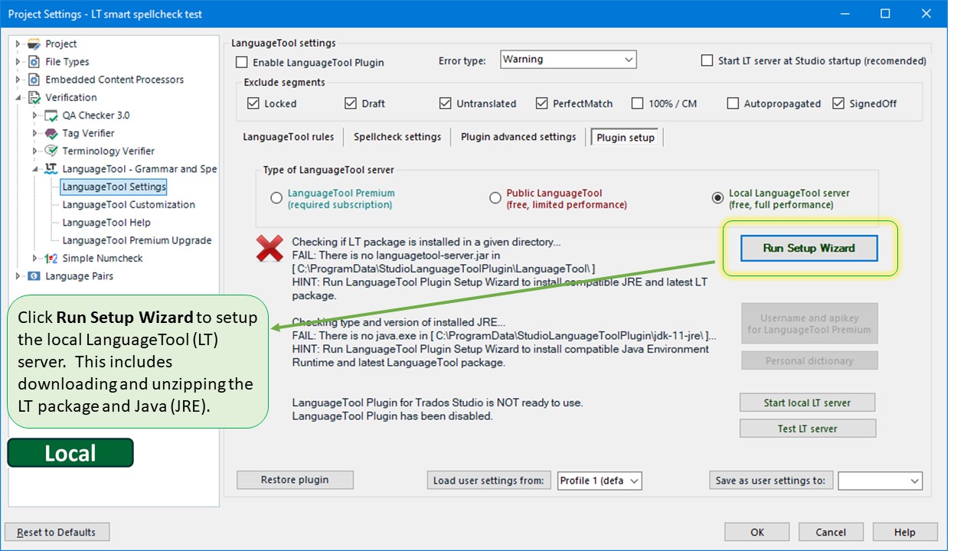Click the Embedded Content Processors icon

click(x=34, y=80)
